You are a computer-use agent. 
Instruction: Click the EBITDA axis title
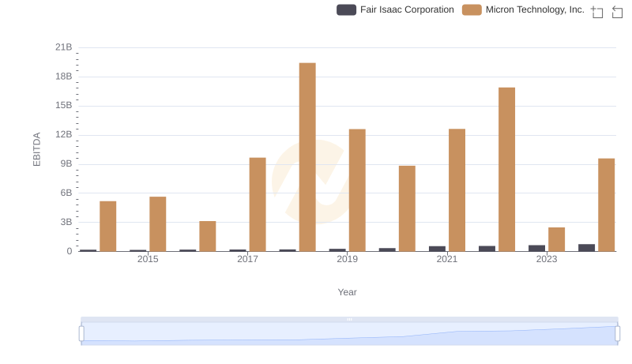coord(36,149)
